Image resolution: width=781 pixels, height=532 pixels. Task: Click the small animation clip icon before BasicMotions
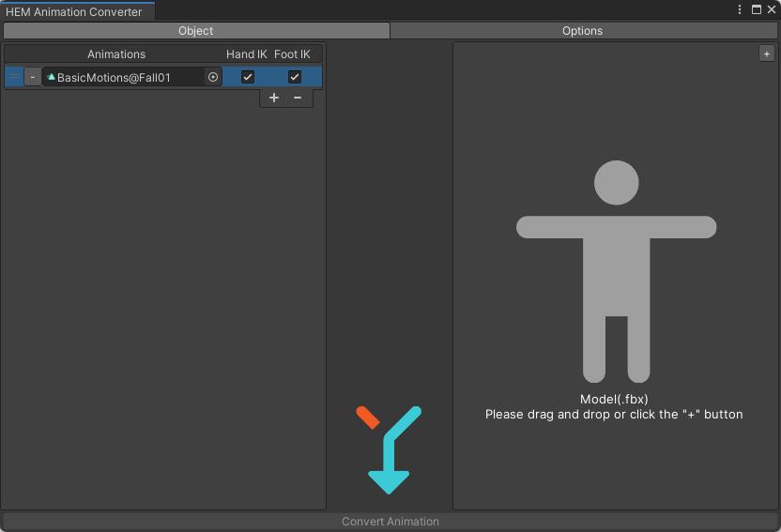51,77
